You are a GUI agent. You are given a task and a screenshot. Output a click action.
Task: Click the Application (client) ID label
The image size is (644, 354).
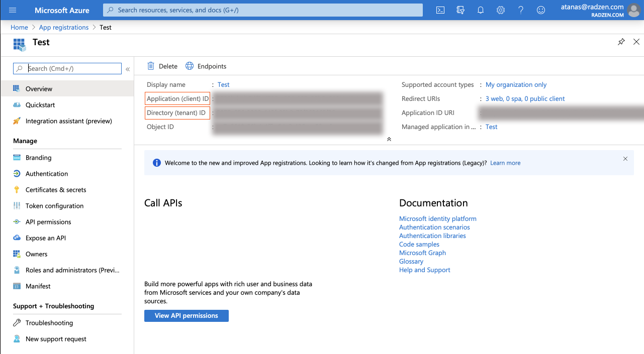click(x=178, y=99)
